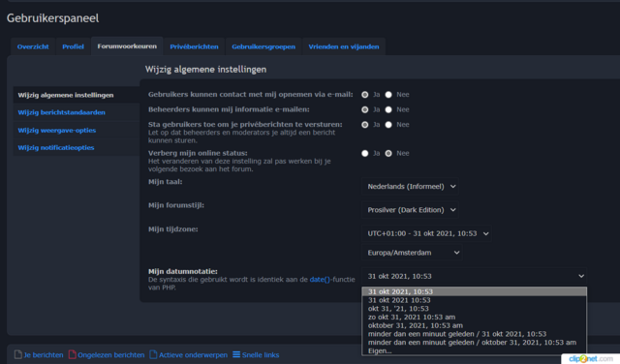Open the Vrienden en vijanden tab
The height and width of the screenshot is (364, 620).
pos(344,46)
